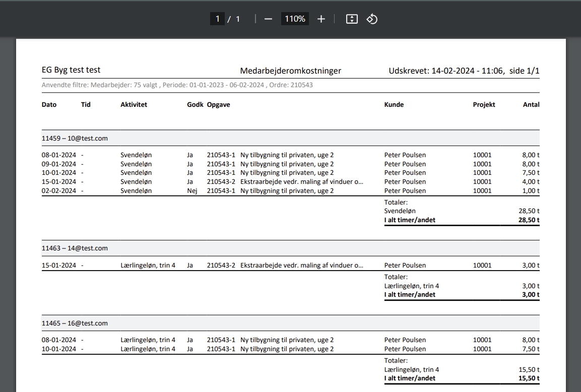
Task: Click the zoom in plus button
Action: (x=321, y=19)
